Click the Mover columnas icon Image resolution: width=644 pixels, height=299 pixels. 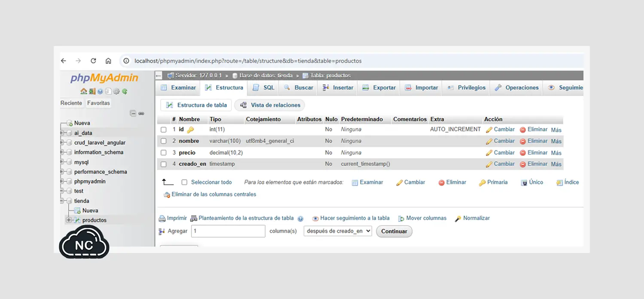pyautogui.click(x=401, y=219)
